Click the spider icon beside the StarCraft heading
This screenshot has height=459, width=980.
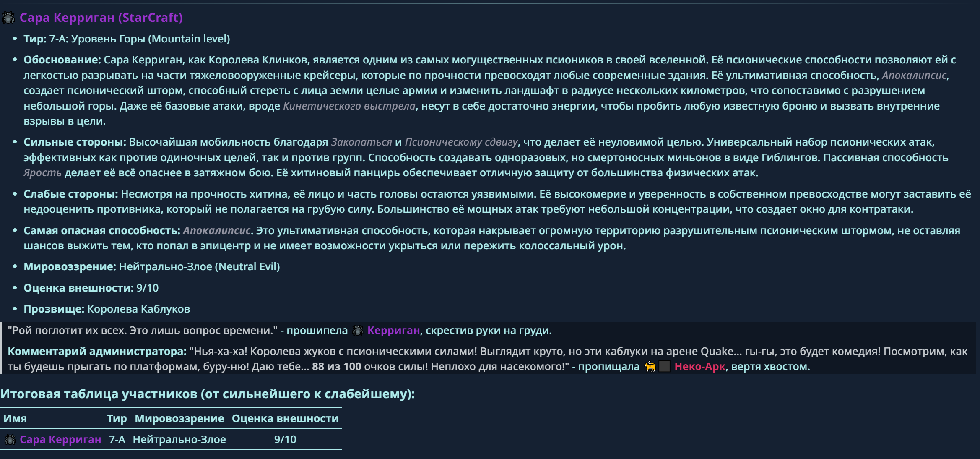pos(8,18)
